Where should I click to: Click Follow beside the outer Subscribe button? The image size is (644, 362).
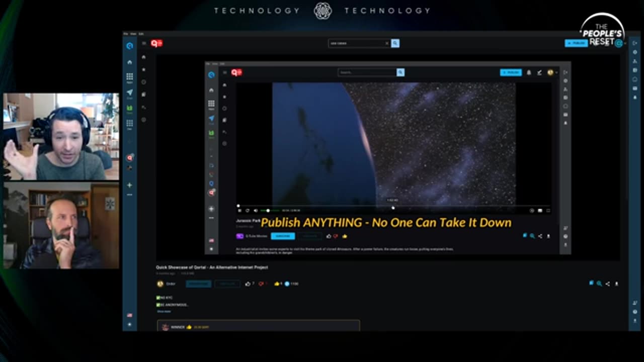pyautogui.click(x=227, y=284)
